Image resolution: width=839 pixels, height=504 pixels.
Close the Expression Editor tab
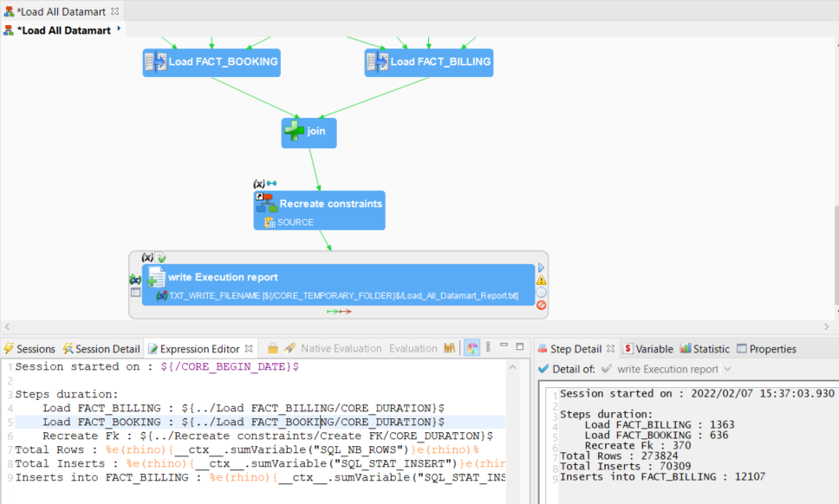click(x=249, y=348)
